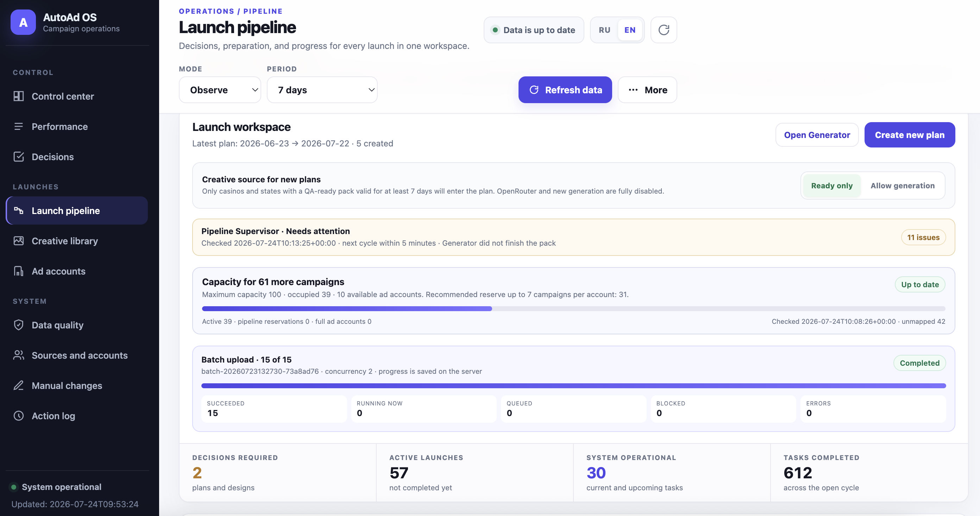Click the batch upload progress bar

point(573,386)
